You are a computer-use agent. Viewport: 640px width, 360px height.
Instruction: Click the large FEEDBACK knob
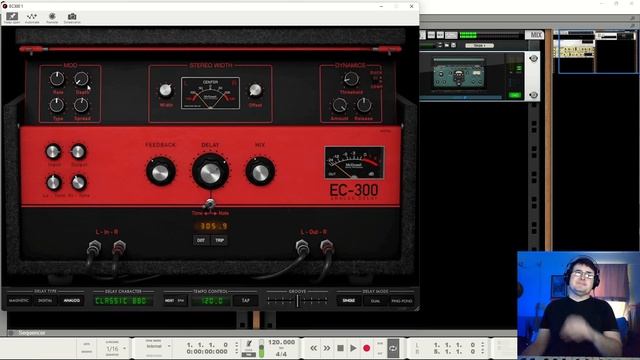[x=160, y=172]
